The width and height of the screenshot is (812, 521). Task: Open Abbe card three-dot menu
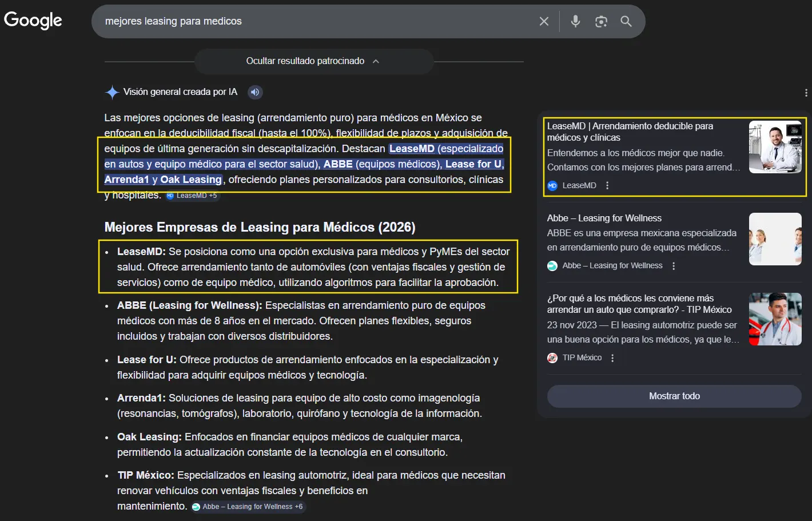tap(674, 266)
